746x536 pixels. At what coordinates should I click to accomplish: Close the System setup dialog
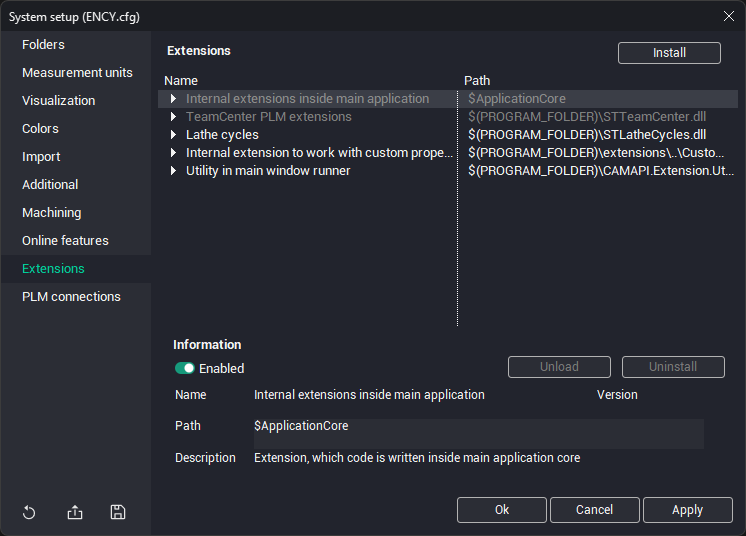tap(728, 15)
